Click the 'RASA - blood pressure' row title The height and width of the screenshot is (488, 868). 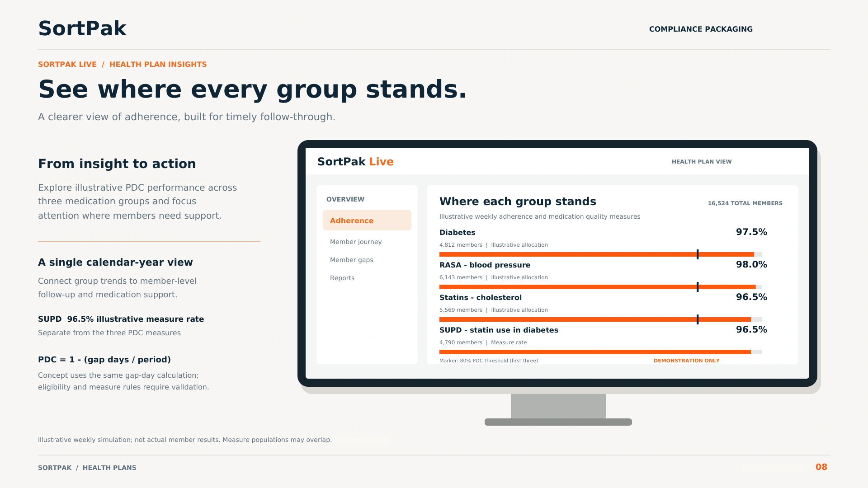point(485,265)
